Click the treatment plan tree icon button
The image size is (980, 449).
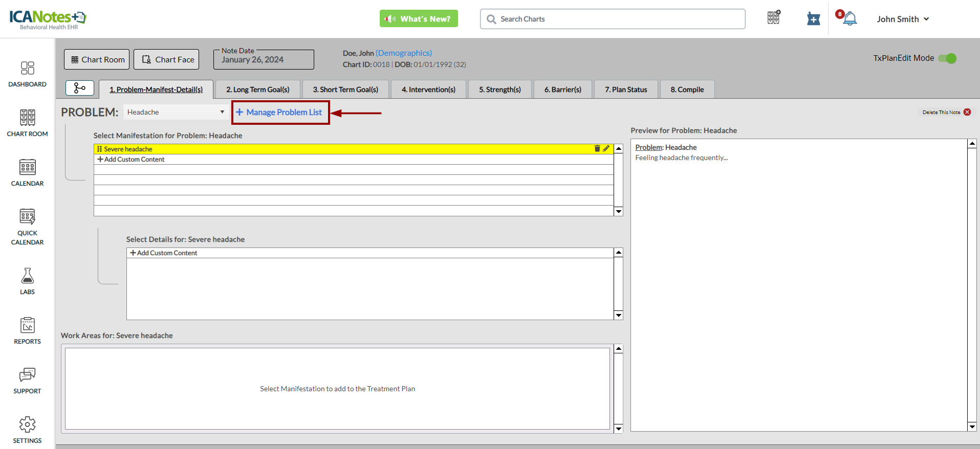coord(80,88)
